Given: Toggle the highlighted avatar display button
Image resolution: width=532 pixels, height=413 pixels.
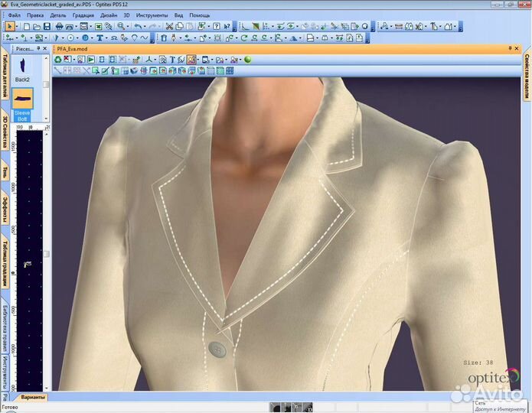Looking at the screenshot, I should 191,60.
